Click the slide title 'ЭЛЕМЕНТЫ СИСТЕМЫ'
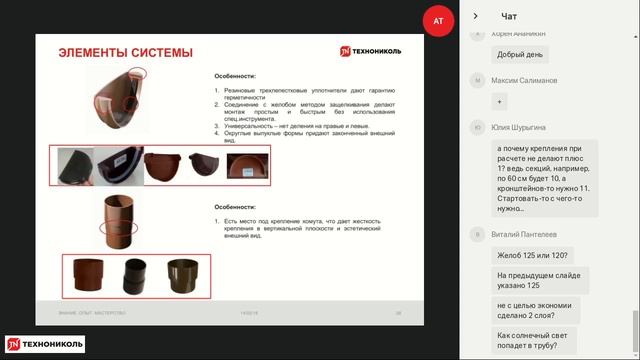 point(125,53)
